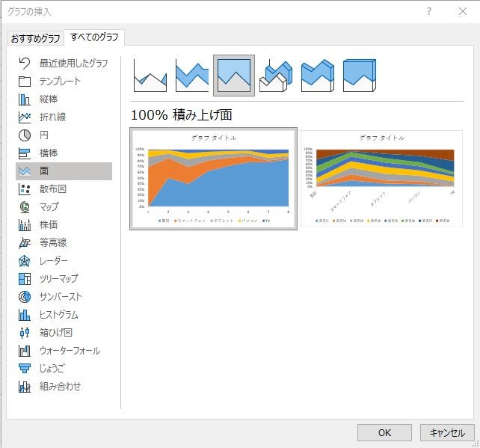Switch to the すべてのグラフ tab

[x=94, y=37]
